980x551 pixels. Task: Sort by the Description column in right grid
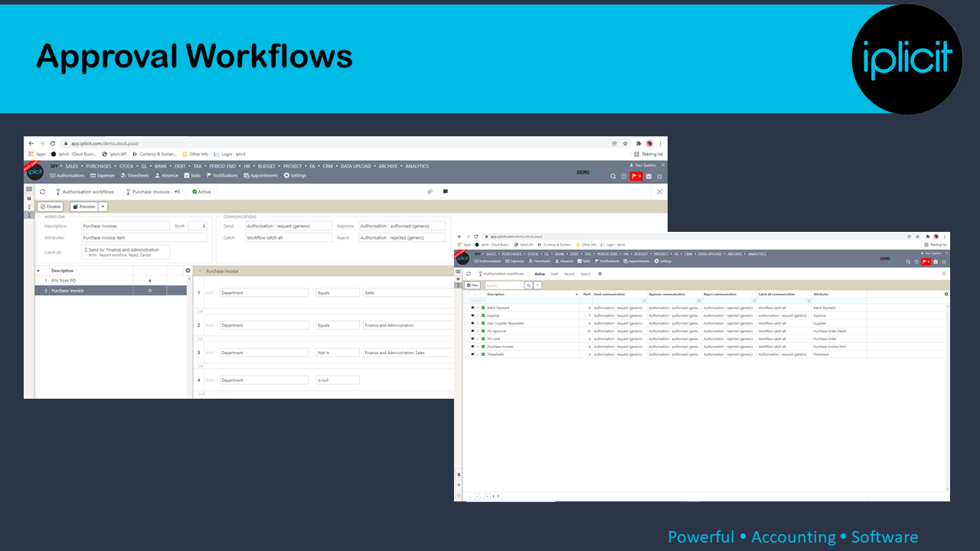[532, 294]
